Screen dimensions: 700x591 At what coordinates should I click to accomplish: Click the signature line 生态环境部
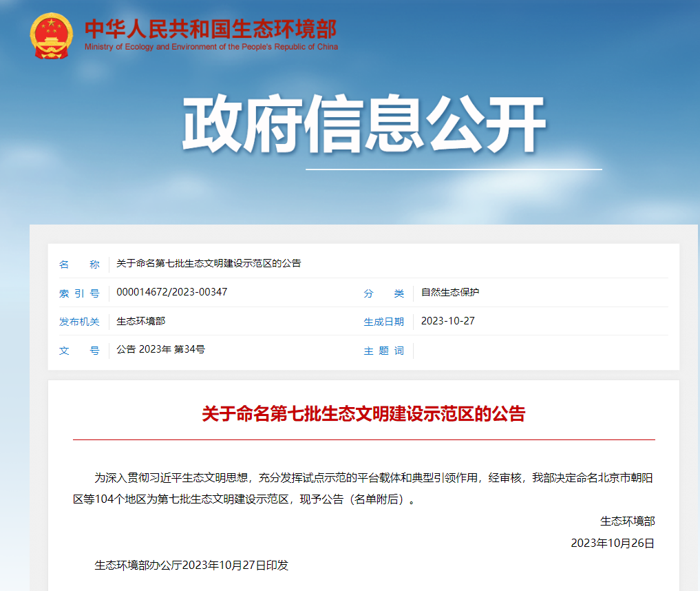(x=626, y=521)
